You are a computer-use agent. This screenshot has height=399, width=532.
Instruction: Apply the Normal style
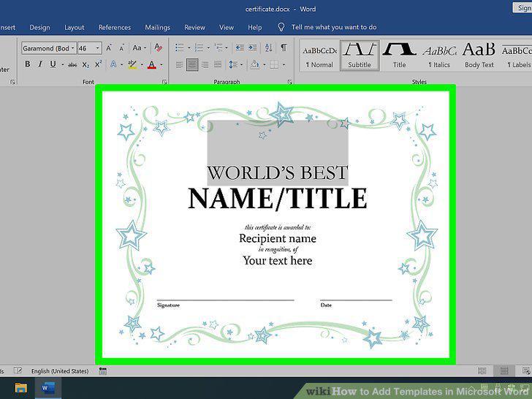pyautogui.click(x=319, y=56)
